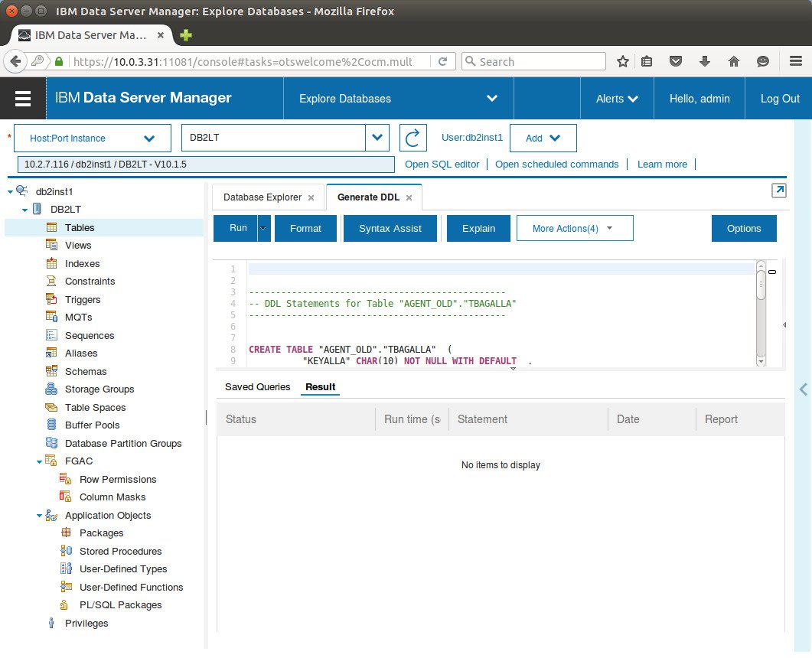Close the Database Explorer tab
812x658 pixels.
click(311, 197)
